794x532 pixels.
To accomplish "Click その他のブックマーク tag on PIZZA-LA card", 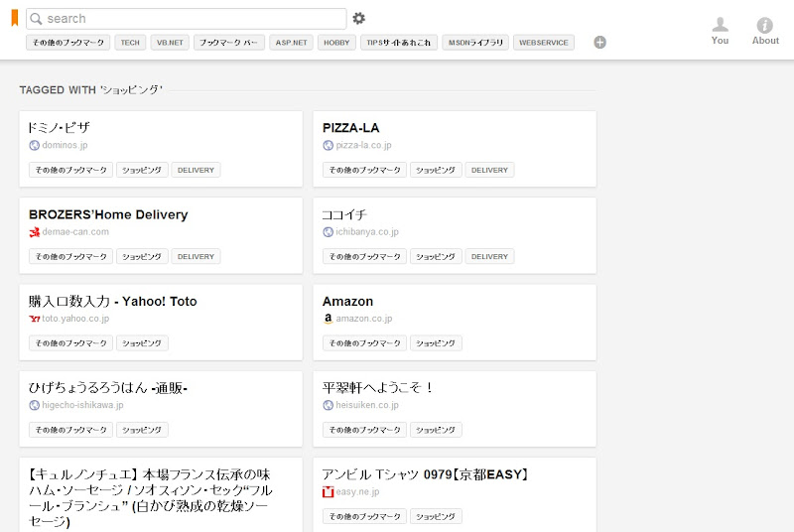I will (364, 170).
